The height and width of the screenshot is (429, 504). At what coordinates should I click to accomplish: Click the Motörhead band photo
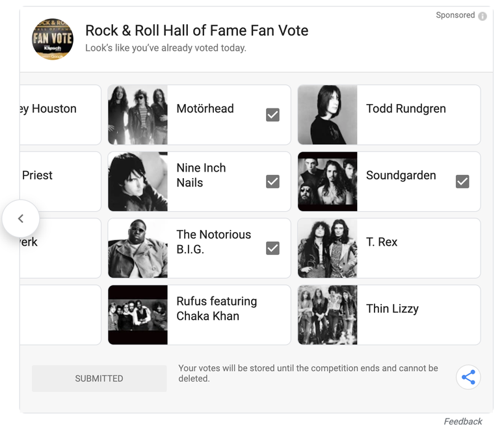[x=138, y=115]
